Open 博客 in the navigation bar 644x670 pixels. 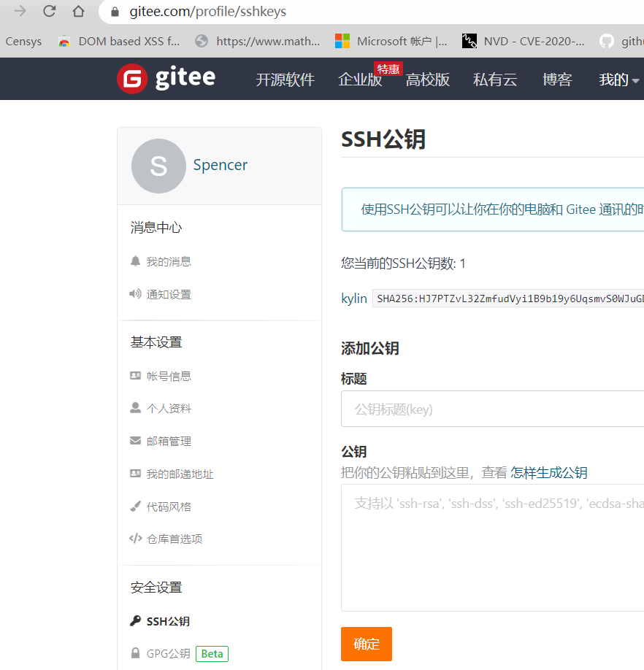(557, 80)
